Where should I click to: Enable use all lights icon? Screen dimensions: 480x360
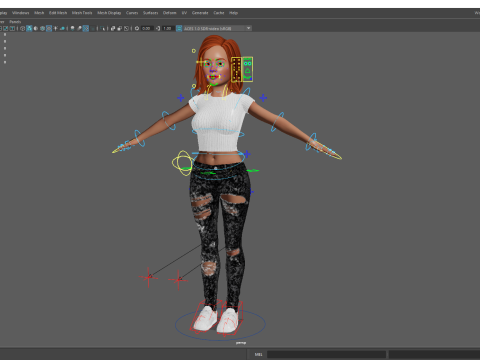pyautogui.click(x=55, y=28)
